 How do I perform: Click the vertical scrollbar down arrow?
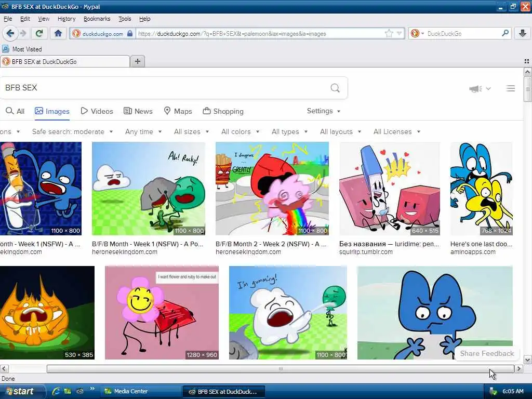pyautogui.click(x=527, y=360)
